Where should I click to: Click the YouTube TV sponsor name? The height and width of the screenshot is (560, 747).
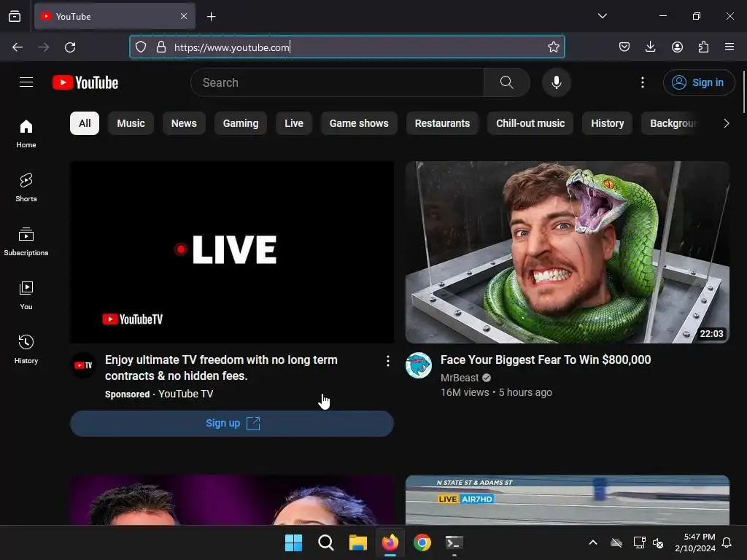click(x=185, y=394)
